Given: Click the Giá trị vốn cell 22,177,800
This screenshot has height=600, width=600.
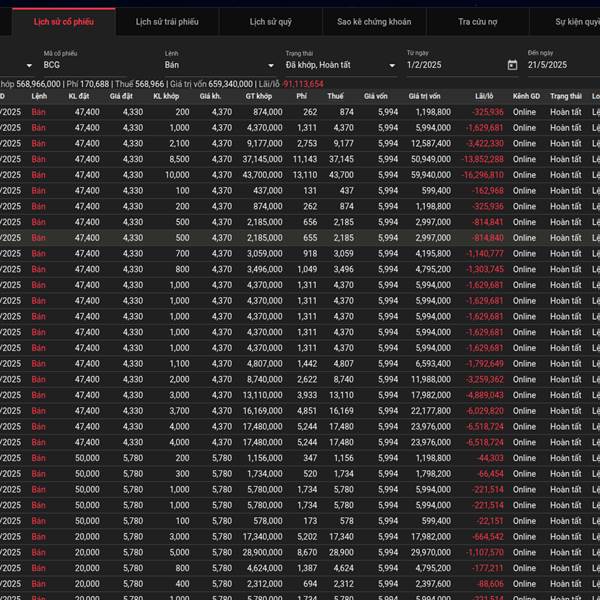Looking at the screenshot, I should (x=431, y=411).
